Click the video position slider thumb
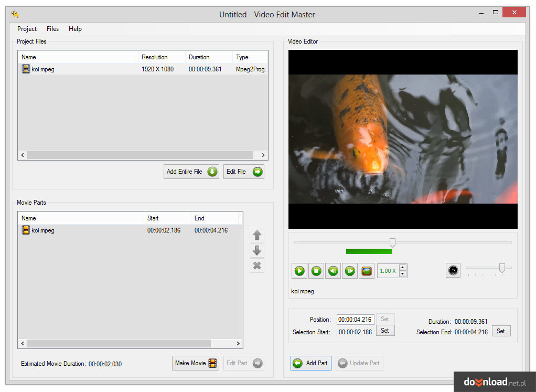Image resolution: width=536 pixels, height=392 pixels. pyautogui.click(x=392, y=242)
